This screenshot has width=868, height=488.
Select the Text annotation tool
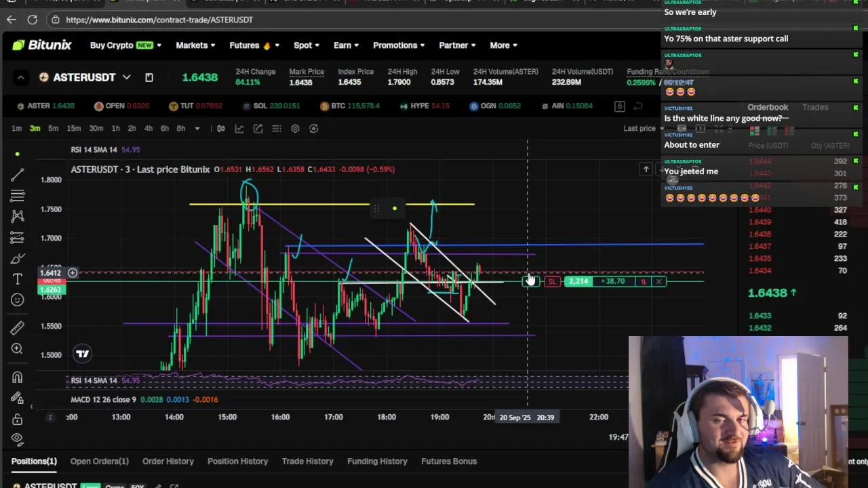click(x=18, y=279)
